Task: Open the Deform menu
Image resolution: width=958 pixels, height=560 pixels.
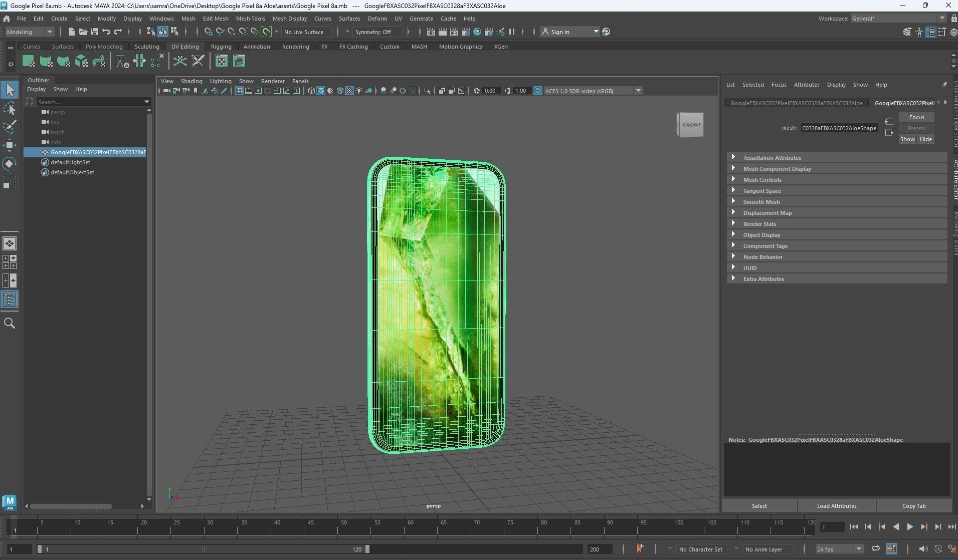Action: [x=377, y=19]
